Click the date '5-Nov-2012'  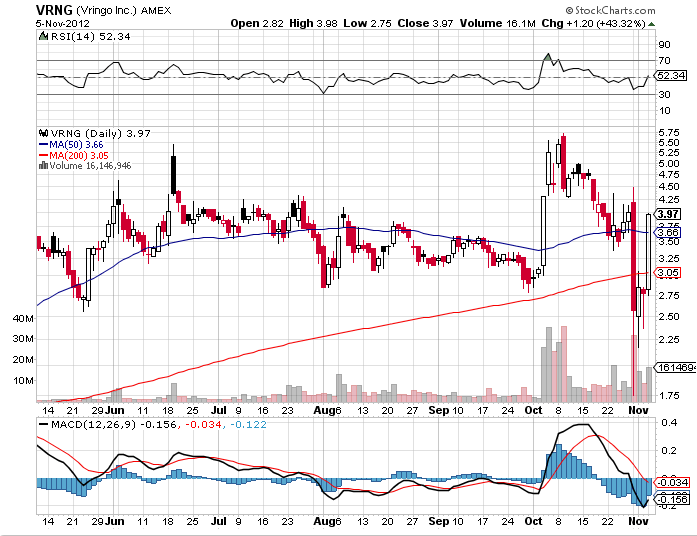pyautogui.click(x=63, y=24)
